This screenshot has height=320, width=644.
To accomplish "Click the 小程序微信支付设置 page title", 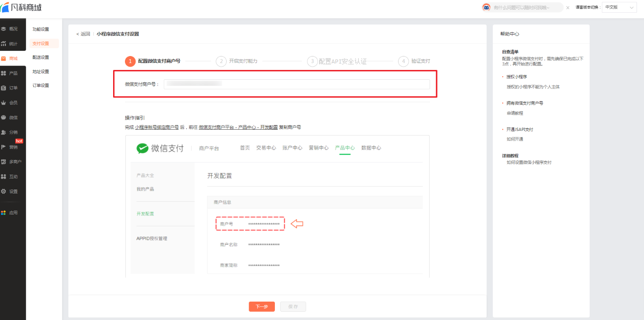I will [117, 34].
